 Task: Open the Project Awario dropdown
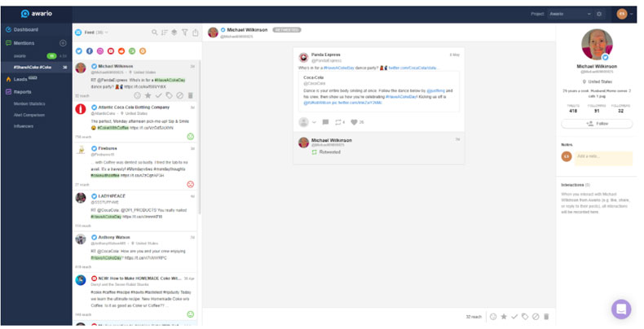(x=570, y=14)
